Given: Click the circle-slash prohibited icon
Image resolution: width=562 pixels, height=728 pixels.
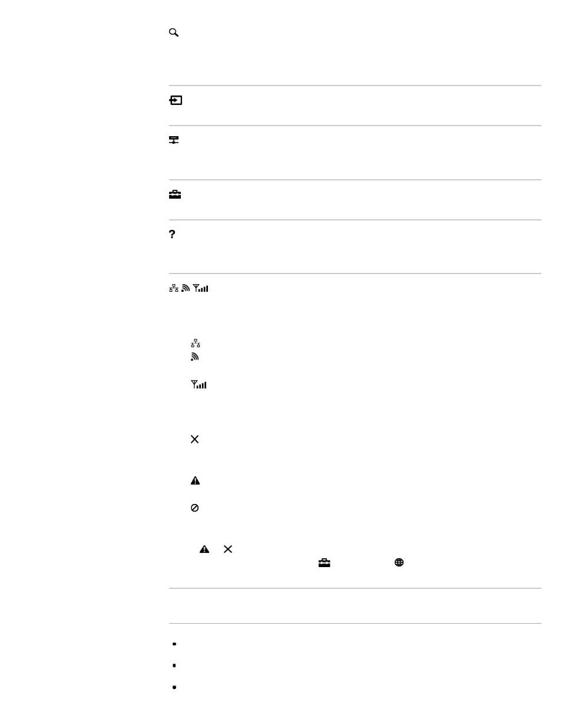Looking at the screenshot, I should 194,508.
